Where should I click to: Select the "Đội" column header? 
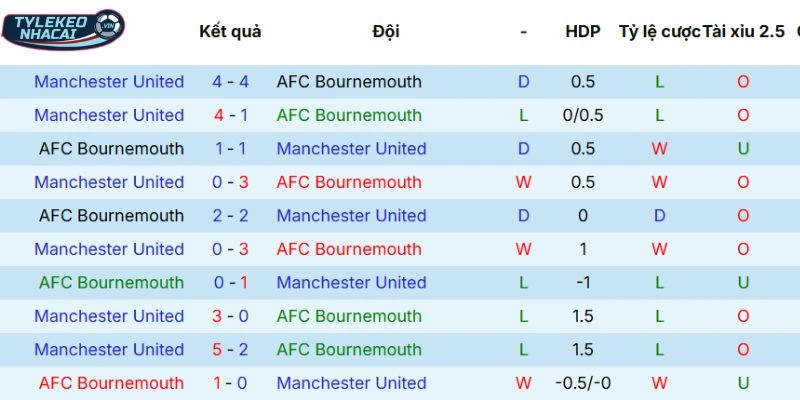coord(386,31)
